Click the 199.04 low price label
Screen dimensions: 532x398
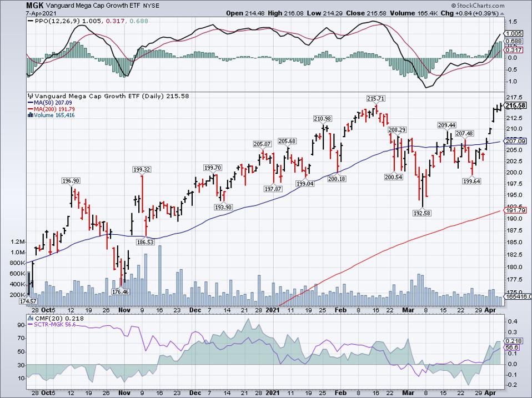(305, 183)
